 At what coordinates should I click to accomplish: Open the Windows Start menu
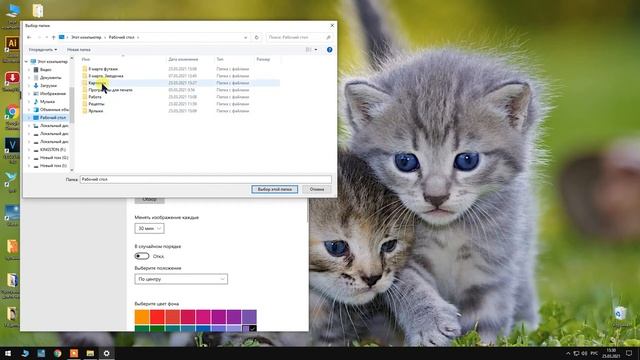pyautogui.click(x=8, y=353)
